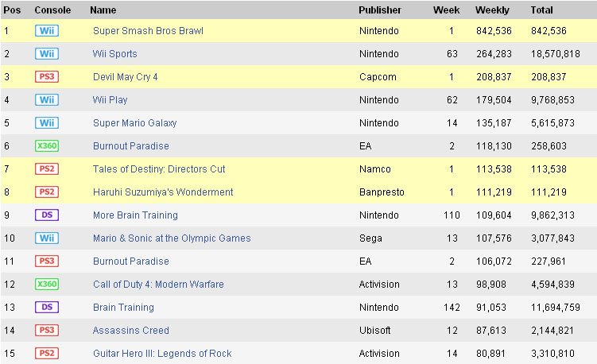Follow the Mario & Sonic at the Olympic Games link
The image size is (597, 364).
click(x=172, y=238)
